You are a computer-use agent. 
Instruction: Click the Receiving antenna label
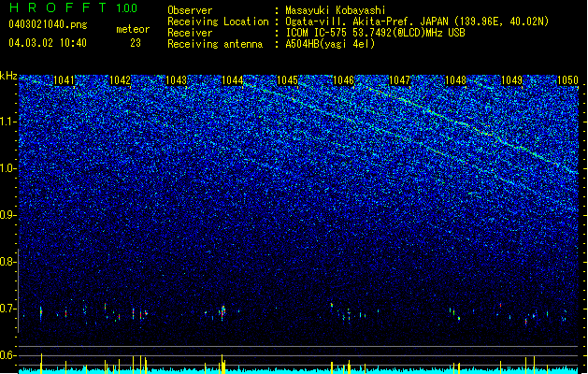click(x=215, y=44)
